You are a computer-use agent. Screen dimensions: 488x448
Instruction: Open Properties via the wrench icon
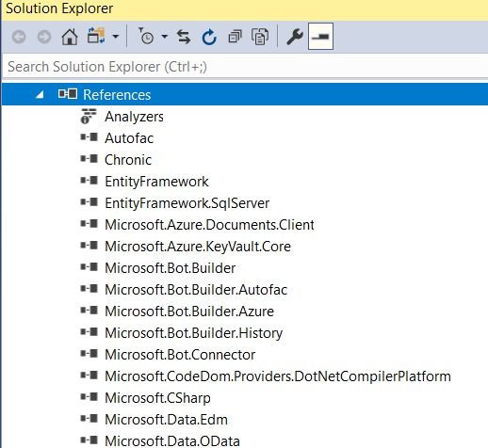tap(295, 37)
